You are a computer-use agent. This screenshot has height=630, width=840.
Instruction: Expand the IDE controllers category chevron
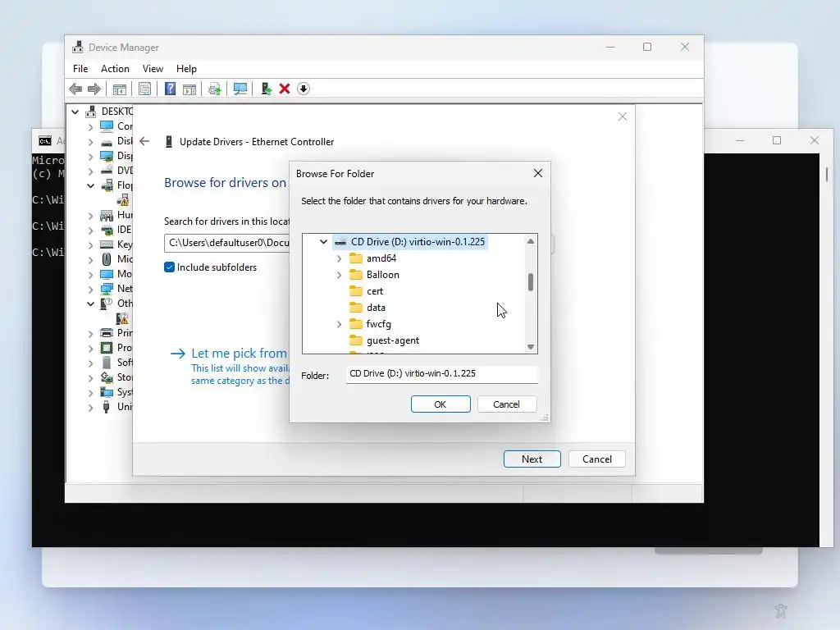[x=90, y=231]
